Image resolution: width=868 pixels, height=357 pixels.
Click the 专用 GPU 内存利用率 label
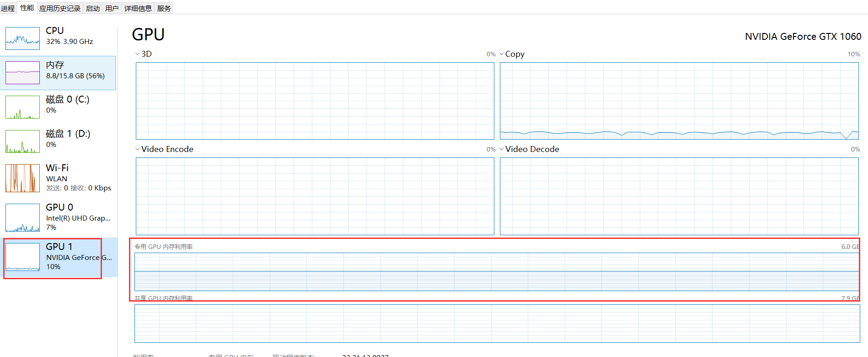pyautogui.click(x=163, y=247)
